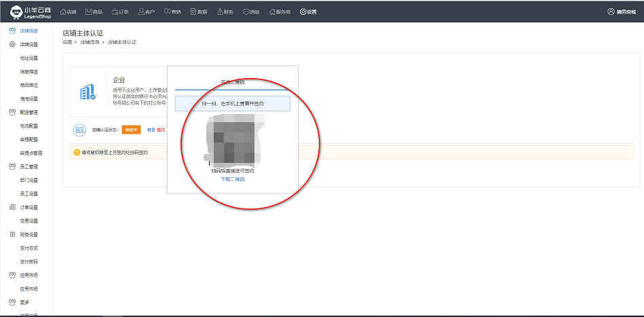Click the 下载二维码 download link
The height and width of the screenshot is (317, 644).
(232, 179)
